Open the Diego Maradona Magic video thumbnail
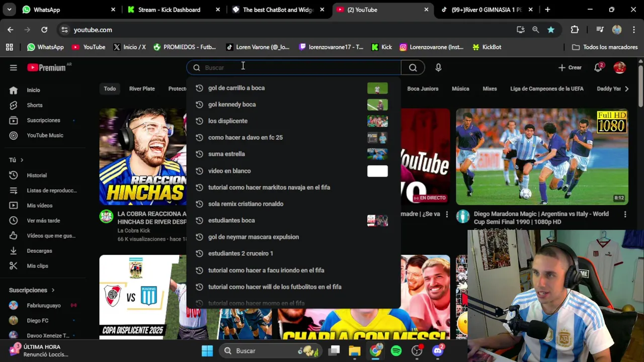Screen dimensions: 644x362 pyautogui.click(x=542, y=156)
